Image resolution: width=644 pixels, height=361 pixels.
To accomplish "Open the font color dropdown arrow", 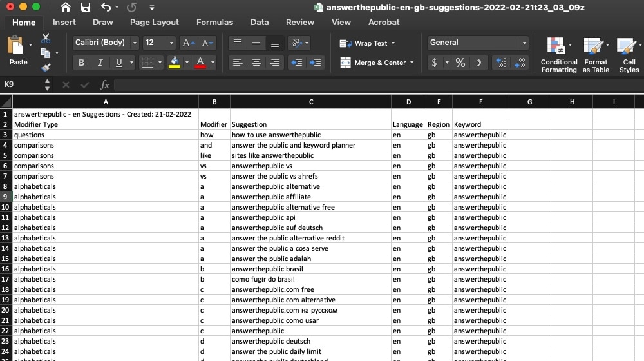I will coord(213,63).
